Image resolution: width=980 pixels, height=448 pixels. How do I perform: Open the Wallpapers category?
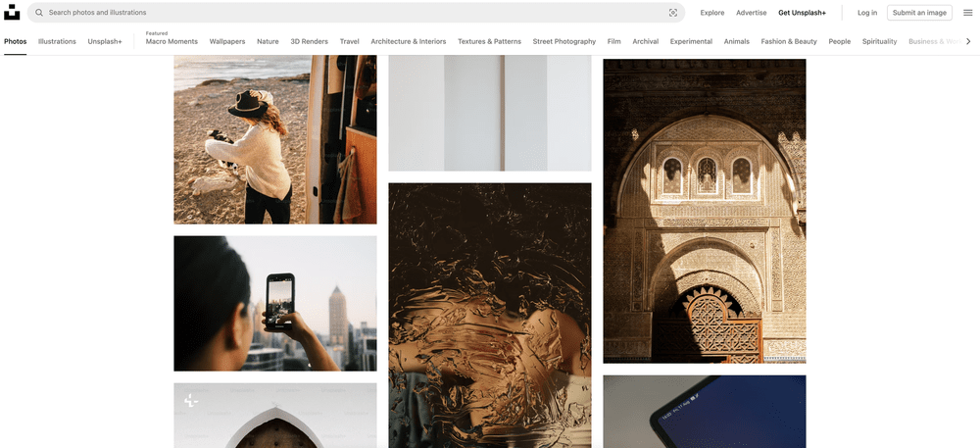click(x=227, y=42)
